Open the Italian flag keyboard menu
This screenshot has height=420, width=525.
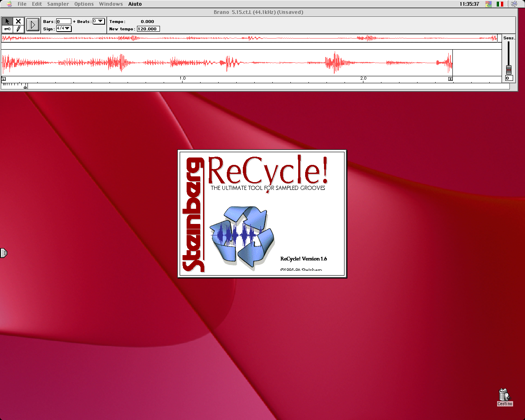500,4
